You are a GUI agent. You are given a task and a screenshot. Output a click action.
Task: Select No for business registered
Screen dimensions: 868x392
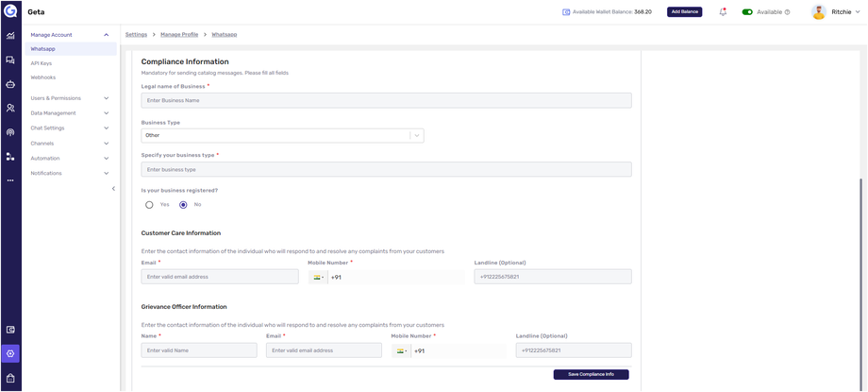click(x=183, y=205)
